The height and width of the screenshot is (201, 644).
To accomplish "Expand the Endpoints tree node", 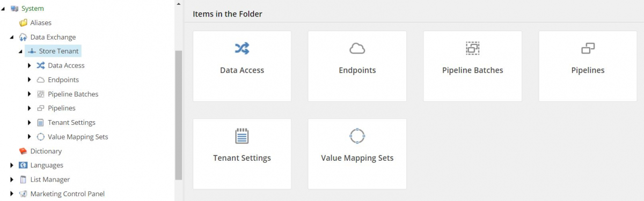I will (x=30, y=80).
